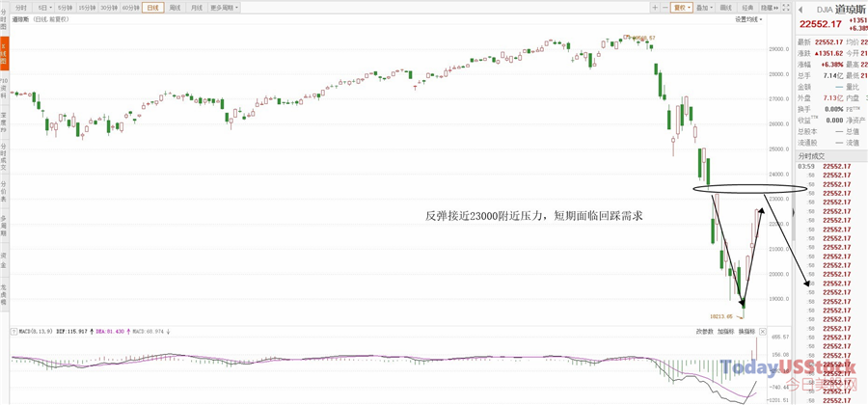Select 15分钟 period
Viewport: 868px width, 405px height.
tap(87, 8)
